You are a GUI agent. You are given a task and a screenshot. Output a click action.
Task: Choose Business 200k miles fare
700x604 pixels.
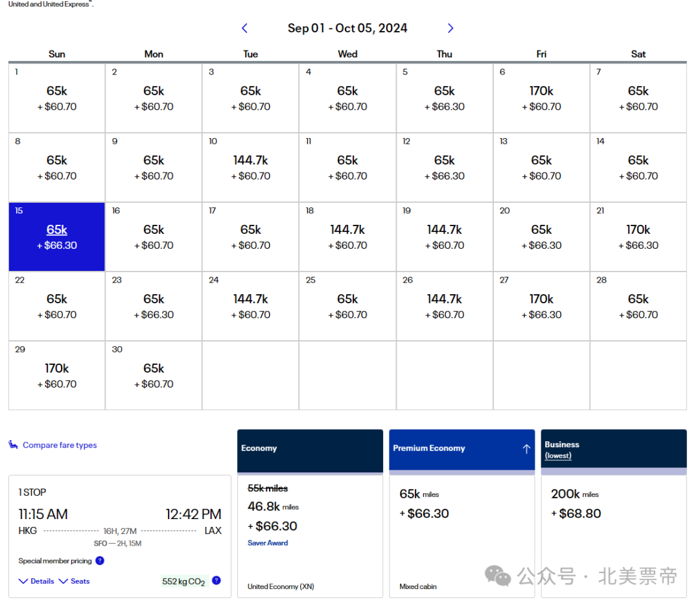[x=614, y=536]
